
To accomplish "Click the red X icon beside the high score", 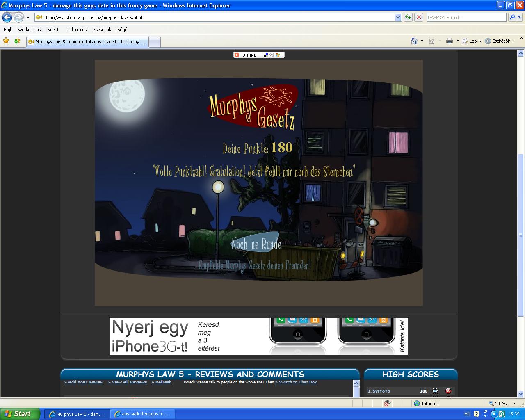I will click(448, 391).
